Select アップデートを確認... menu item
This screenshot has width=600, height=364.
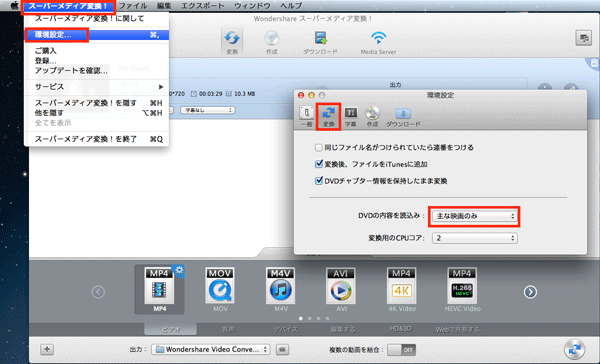pos(96,70)
